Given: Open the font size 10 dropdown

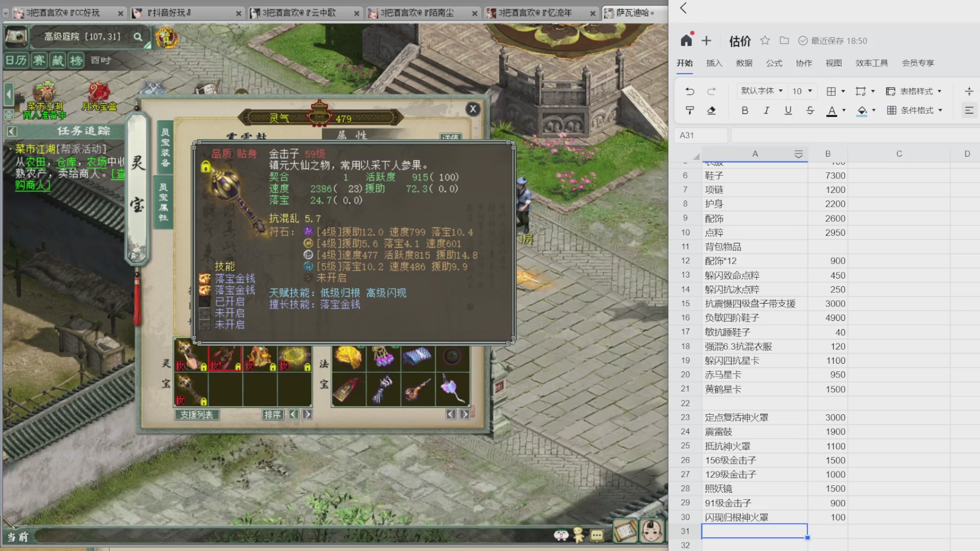Looking at the screenshot, I should coord(802,91).
